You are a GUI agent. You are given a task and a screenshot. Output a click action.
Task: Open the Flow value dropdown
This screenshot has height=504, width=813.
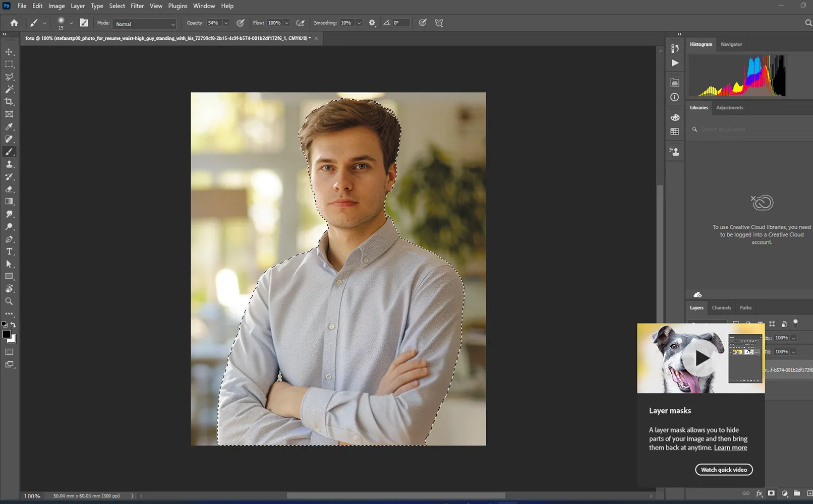pyautogui.click(x=286, y=23)
